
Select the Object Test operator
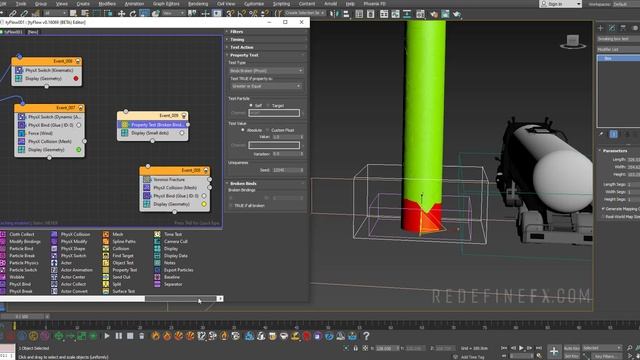(119, 263)
